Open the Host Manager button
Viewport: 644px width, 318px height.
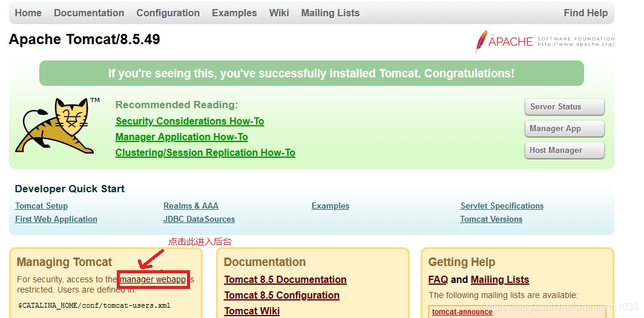(x=564, y=150)
